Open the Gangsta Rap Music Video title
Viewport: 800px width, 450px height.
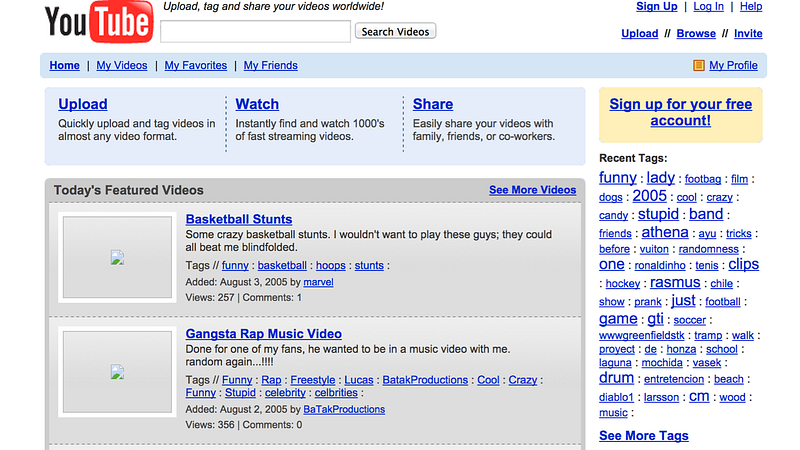[x=263, y=334]
